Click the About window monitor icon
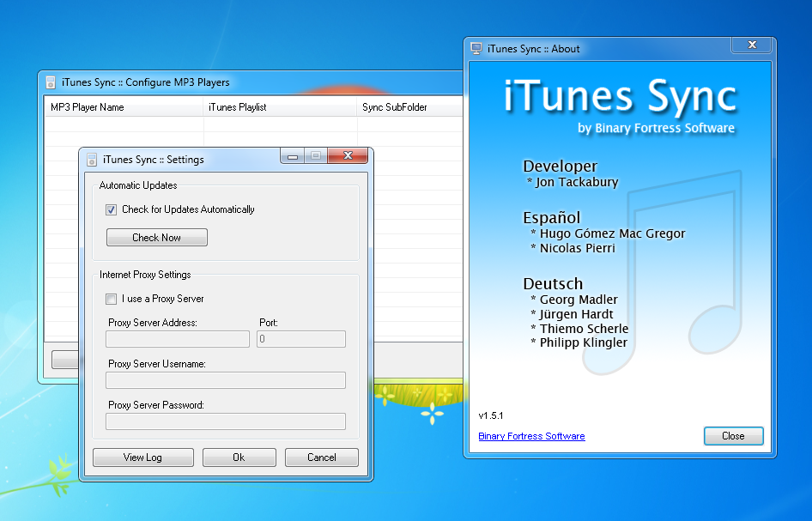 click(476, 49)
